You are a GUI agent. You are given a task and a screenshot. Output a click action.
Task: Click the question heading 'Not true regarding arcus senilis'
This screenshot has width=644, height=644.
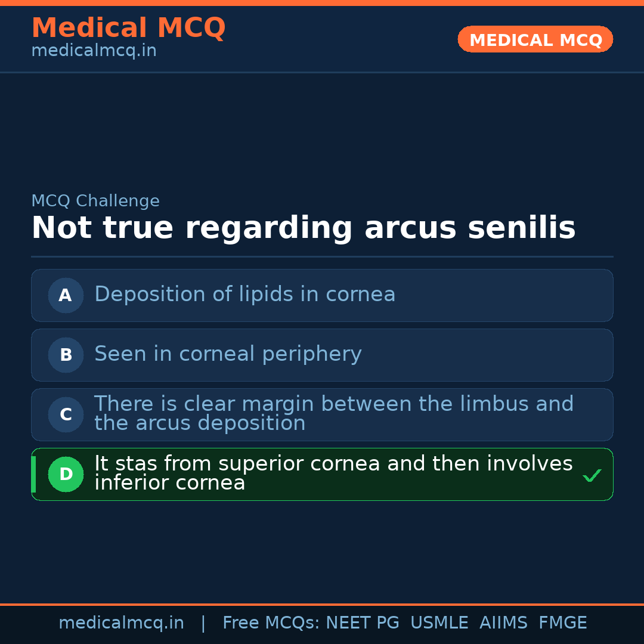coord(303,228)
